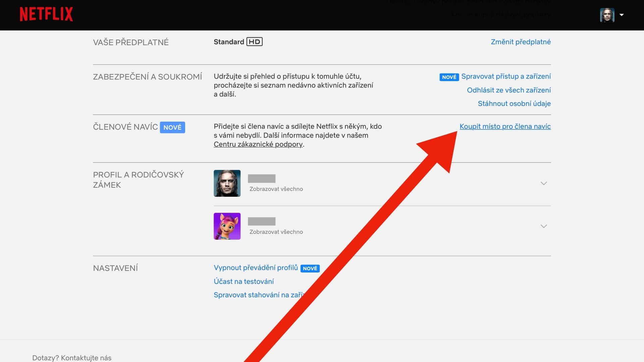Click Zobrazovat všechno under Witcher profile
644x362 pixels.
click(276, 189)
